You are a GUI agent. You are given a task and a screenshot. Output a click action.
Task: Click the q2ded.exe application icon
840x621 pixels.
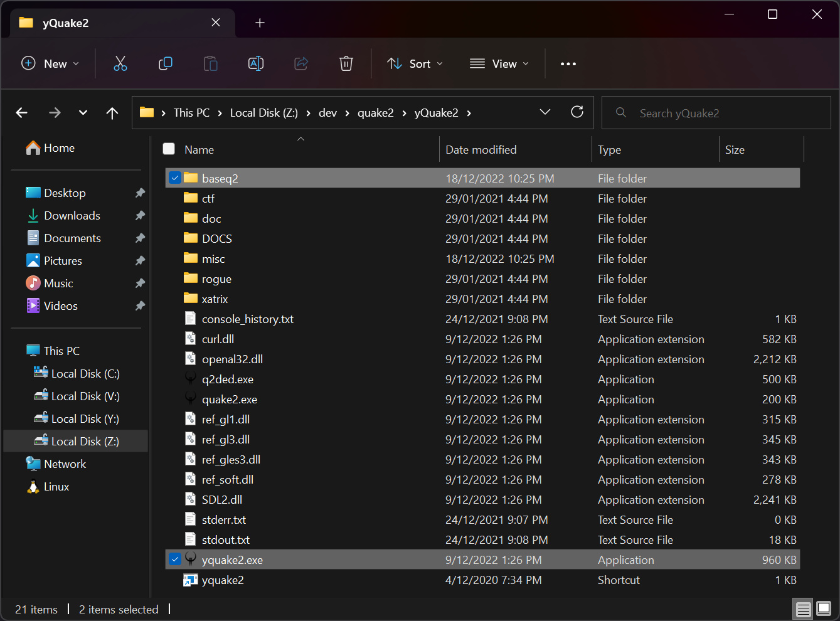191,379
